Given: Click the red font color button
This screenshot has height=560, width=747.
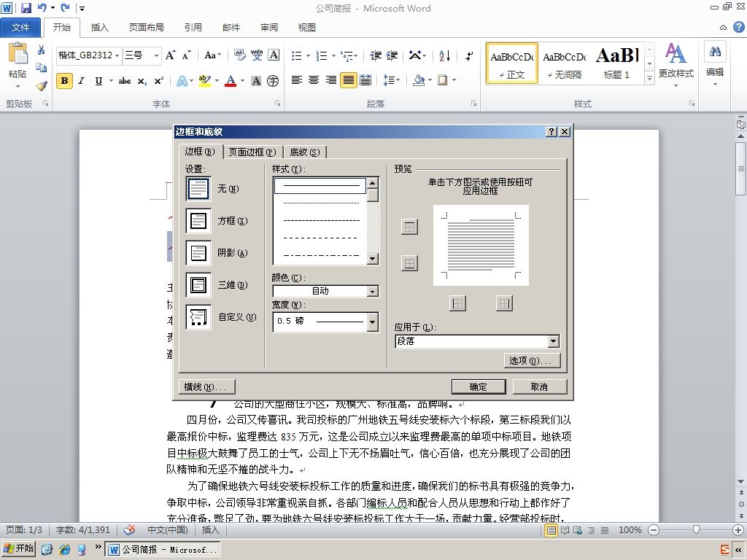Looking at the screenshot, I should coord(231,81).
